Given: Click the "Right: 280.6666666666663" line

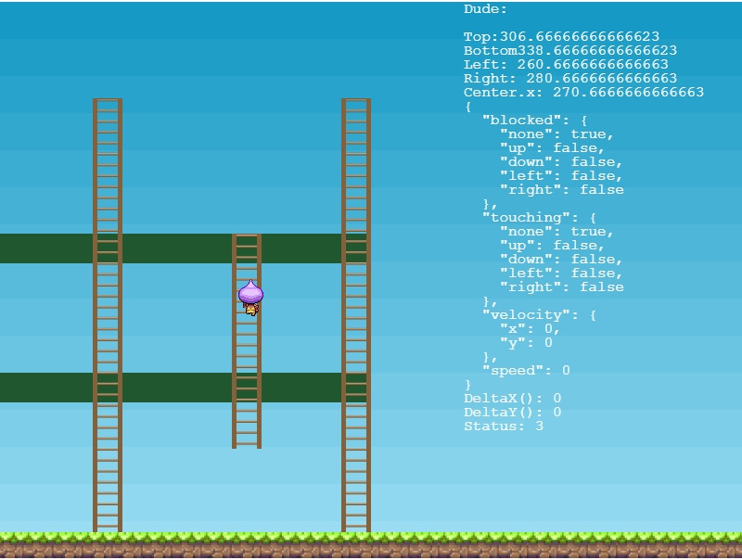Looking at the screenshot, I should [570, 78].
